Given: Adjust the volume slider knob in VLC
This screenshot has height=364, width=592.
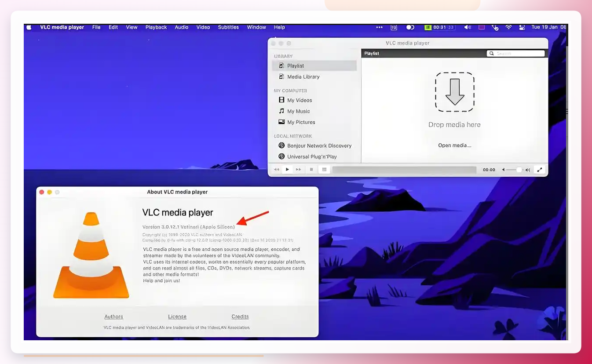Looking at the screenshot, I should coord(519,170).
